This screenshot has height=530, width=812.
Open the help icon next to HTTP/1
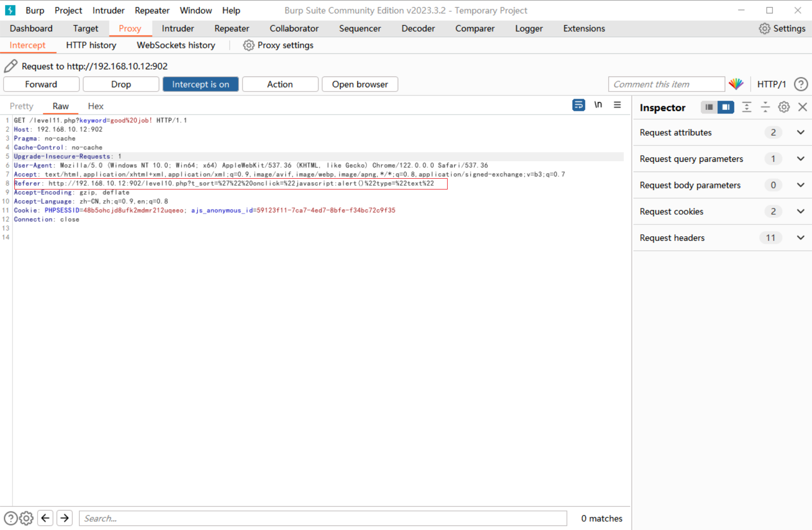click(x=801, y=84)
